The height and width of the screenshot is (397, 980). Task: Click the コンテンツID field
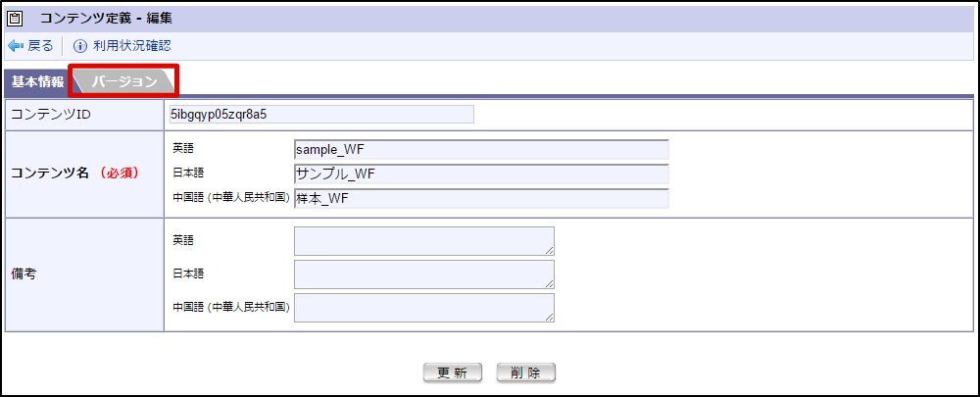click(x=320, y=114)
